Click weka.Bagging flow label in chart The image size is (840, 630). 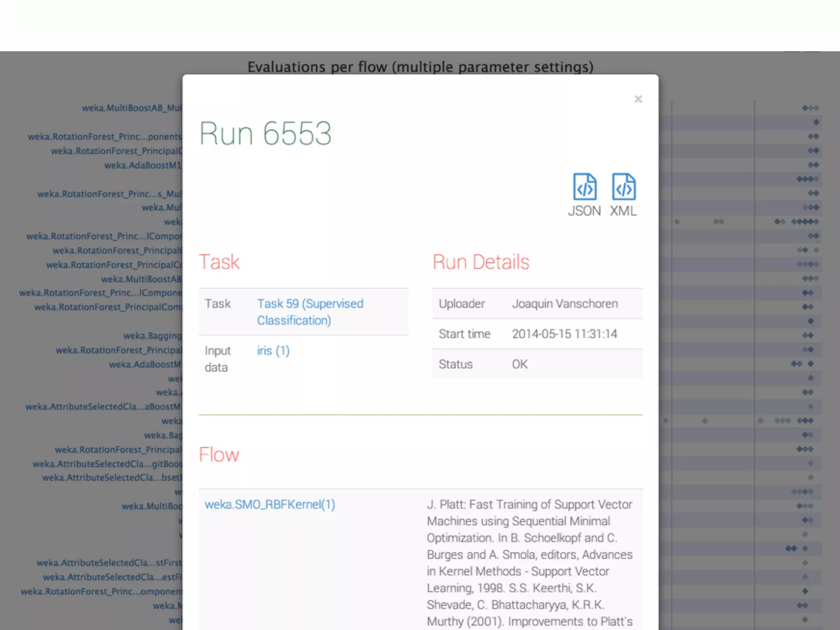152,336
